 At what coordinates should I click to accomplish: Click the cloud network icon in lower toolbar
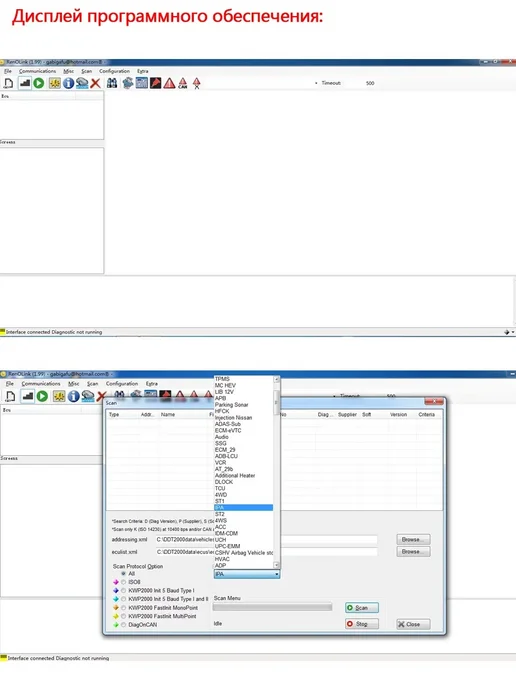88,396
